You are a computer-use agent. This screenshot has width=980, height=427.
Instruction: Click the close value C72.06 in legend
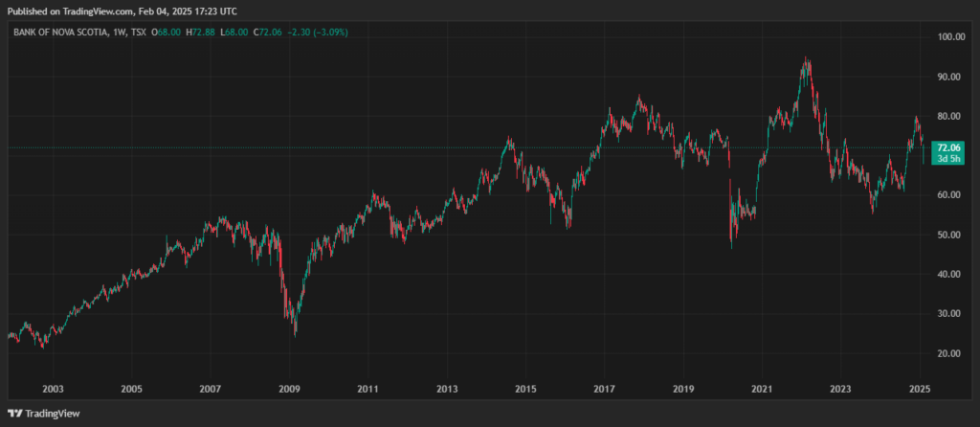(x=268, y=32)
